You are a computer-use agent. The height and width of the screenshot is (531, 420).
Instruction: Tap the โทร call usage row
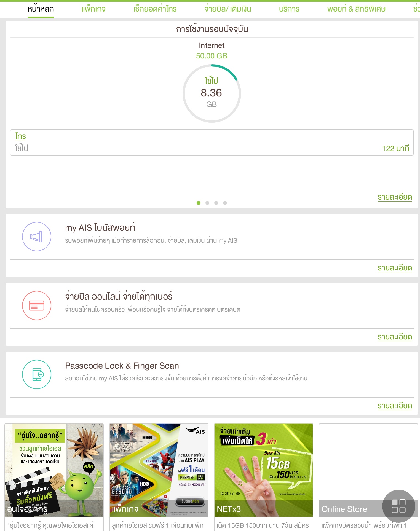[x=212, y=143]
